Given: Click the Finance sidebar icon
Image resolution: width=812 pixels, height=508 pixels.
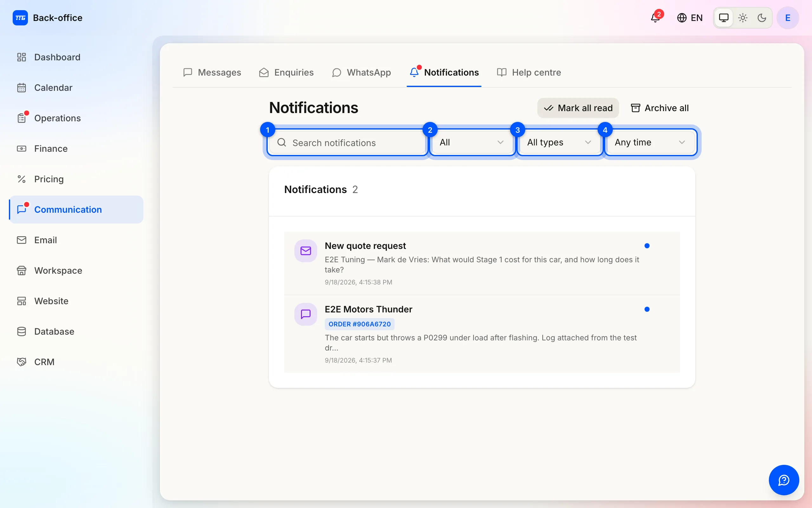Looking at the screenshot, I should [x=22, y=149].
